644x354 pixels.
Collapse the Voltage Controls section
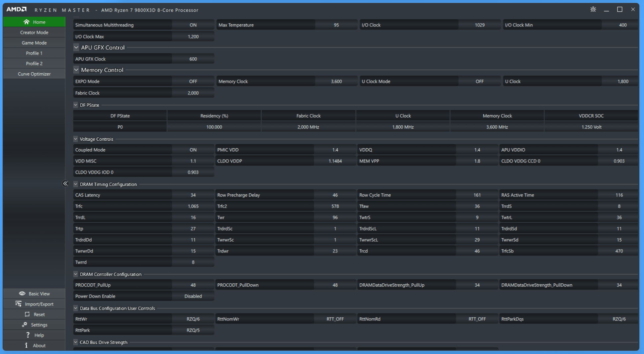[x=76, y=139]
